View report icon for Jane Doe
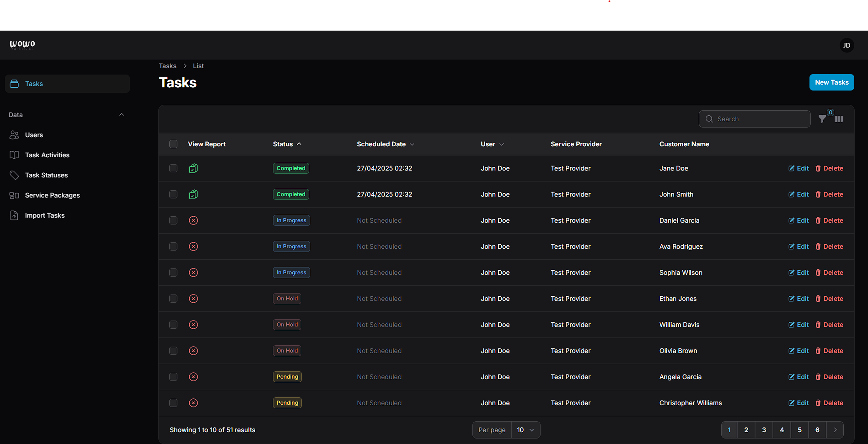Screen dimensions: 868x444 tap(193, 168)
